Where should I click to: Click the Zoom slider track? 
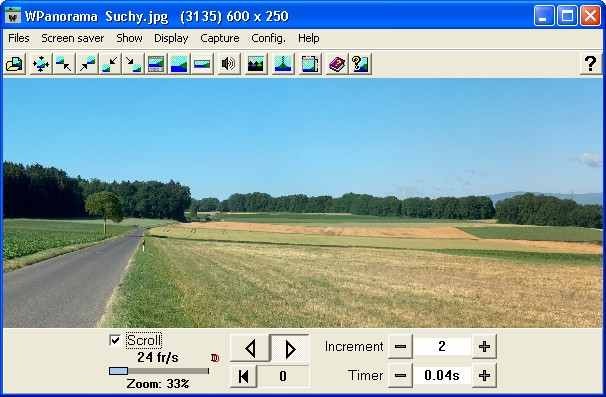click(x=159, y=371)
